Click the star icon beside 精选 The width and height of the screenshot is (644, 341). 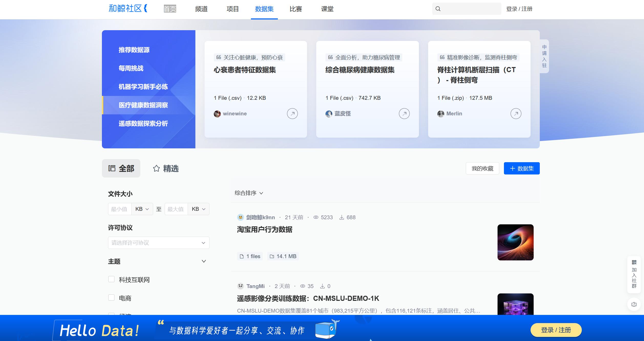156,168
